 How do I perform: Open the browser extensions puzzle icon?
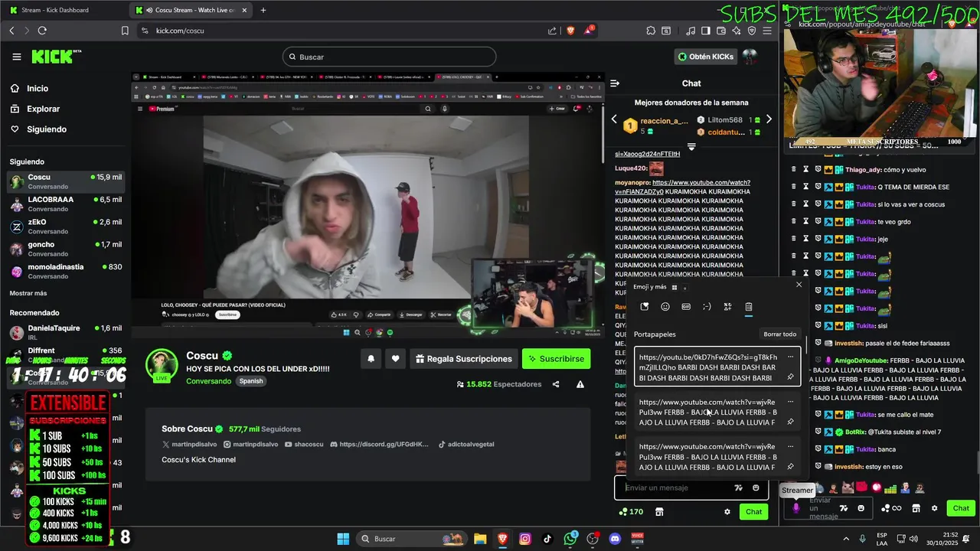click(x=650, y=31)
